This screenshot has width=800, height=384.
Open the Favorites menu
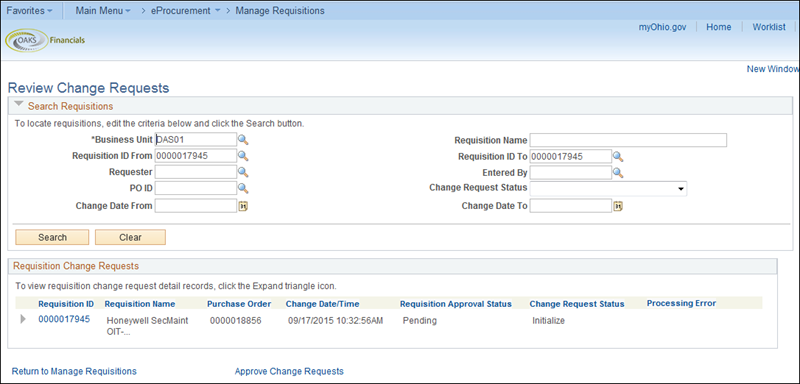pyautogui.click(x=29, y=11)
